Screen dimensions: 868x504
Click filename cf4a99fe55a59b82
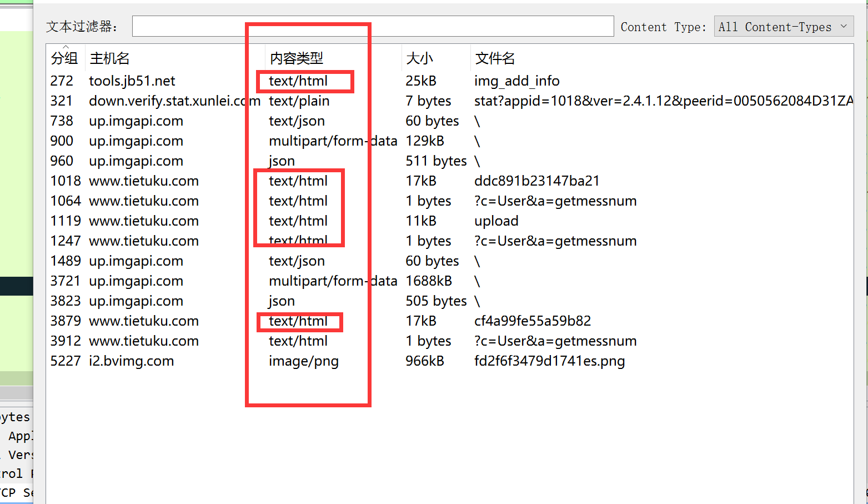click(533, 321)
